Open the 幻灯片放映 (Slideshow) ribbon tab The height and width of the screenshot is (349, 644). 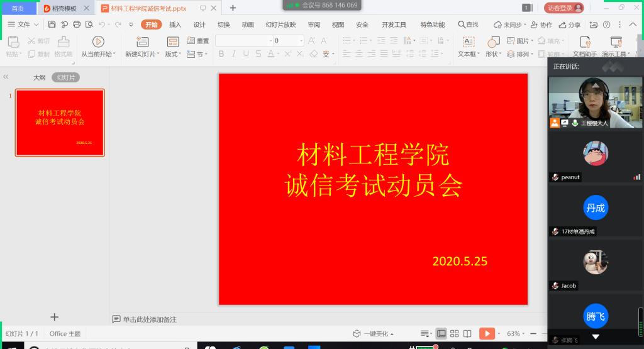click(x=280, y=25)
